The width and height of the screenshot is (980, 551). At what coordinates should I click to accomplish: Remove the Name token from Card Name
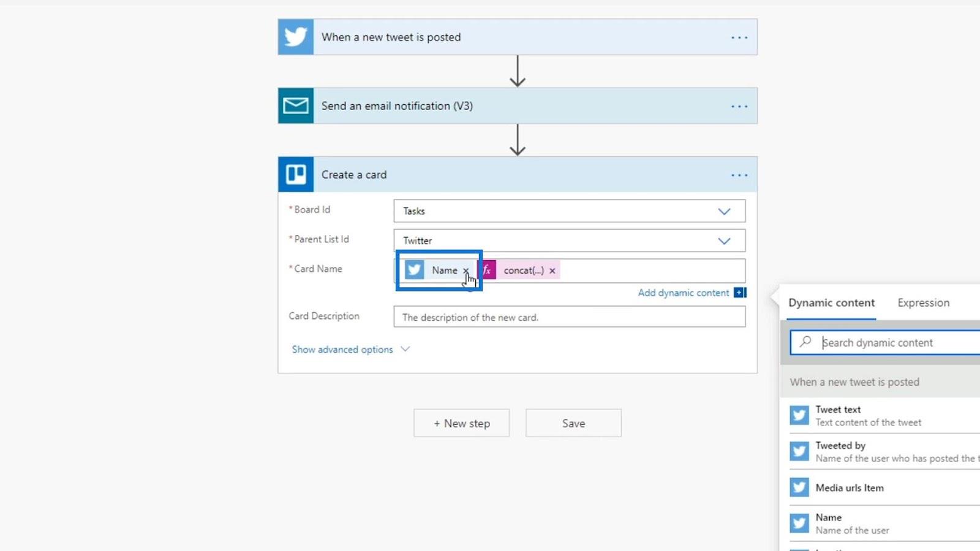coord(466,271)
